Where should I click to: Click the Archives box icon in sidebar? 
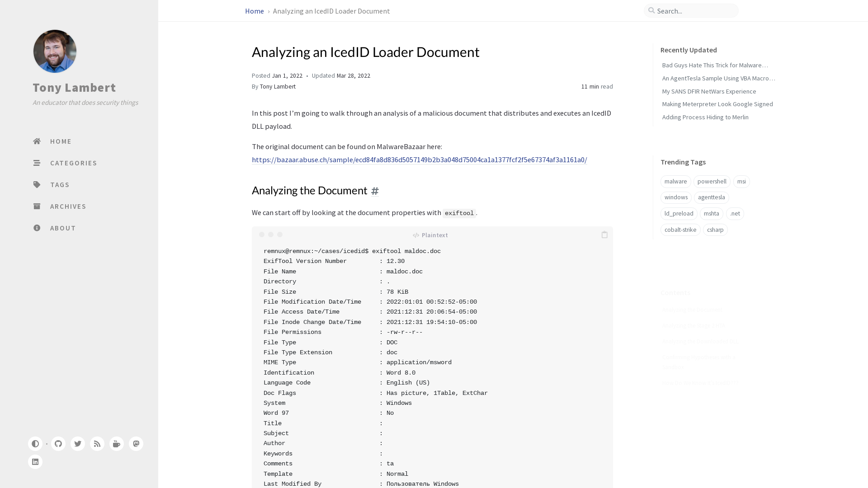pyautogui.click(x=37, y=206)
